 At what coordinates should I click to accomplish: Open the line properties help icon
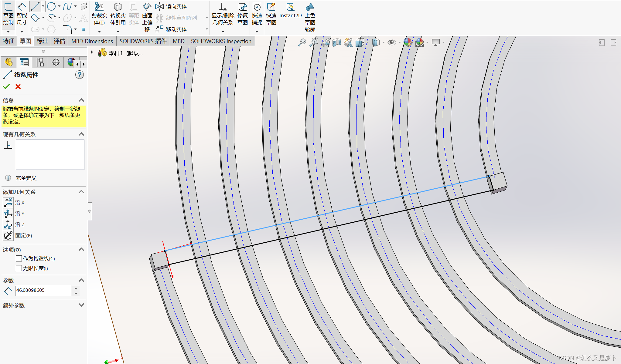(80, 75)
